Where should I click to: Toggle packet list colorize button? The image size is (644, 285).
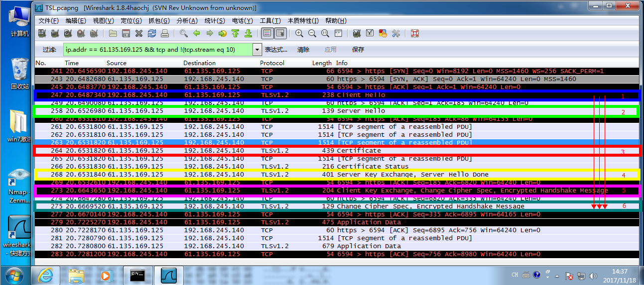tap(267, 33)
